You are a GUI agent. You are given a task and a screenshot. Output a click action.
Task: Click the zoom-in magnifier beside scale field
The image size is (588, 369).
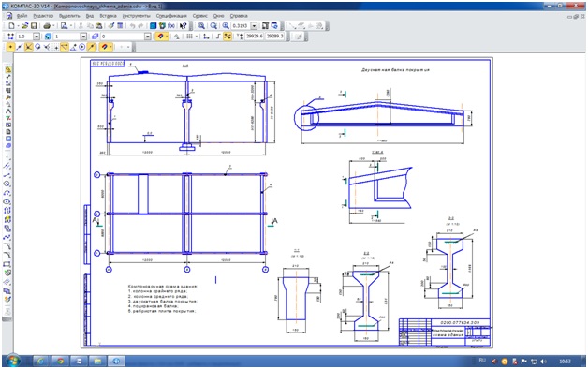tap(226, 26)
